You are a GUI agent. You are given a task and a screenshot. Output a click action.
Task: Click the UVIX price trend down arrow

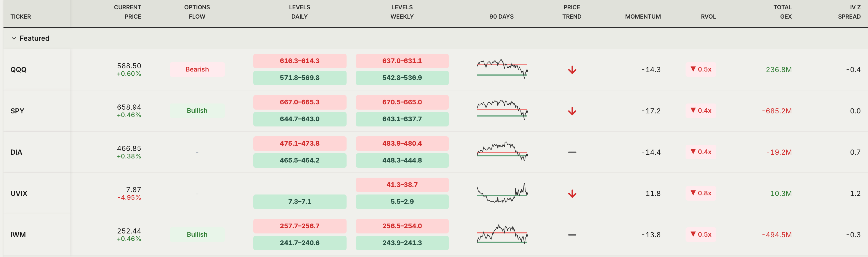572,194
